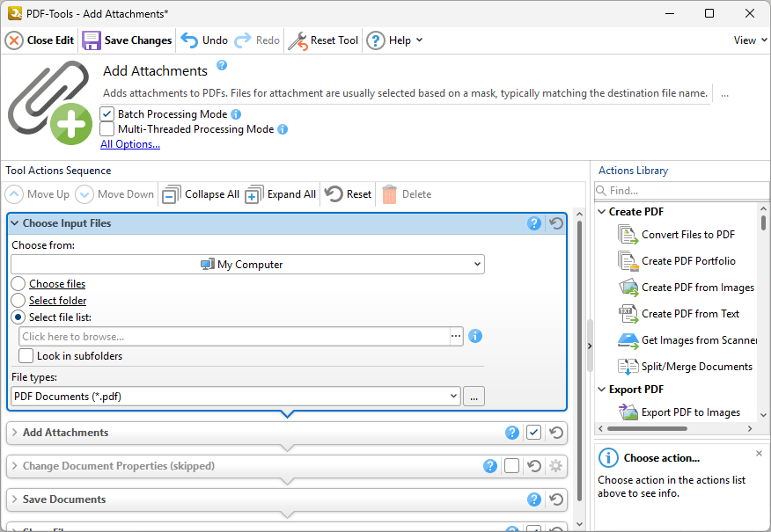Collapse the Export PDF category

coord(602,390)
